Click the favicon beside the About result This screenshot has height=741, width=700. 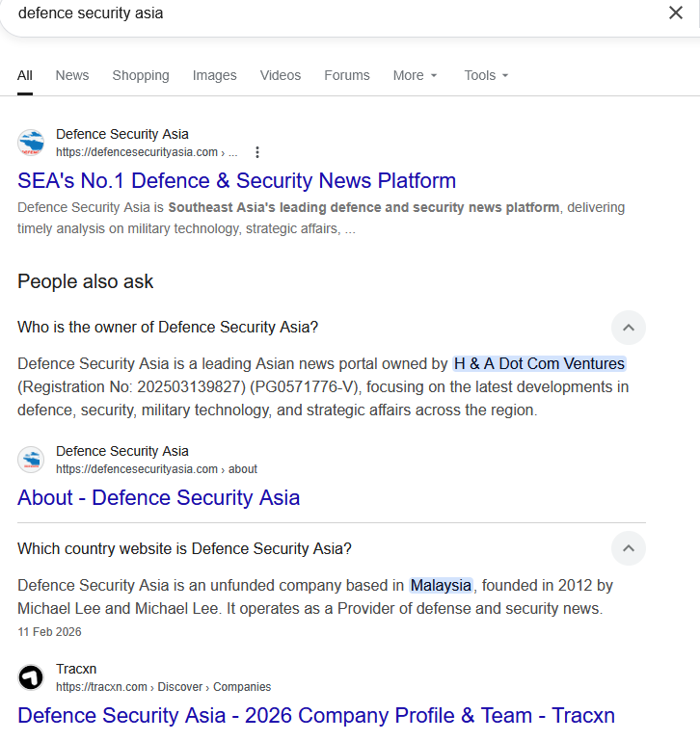click(x=31, y=460)
